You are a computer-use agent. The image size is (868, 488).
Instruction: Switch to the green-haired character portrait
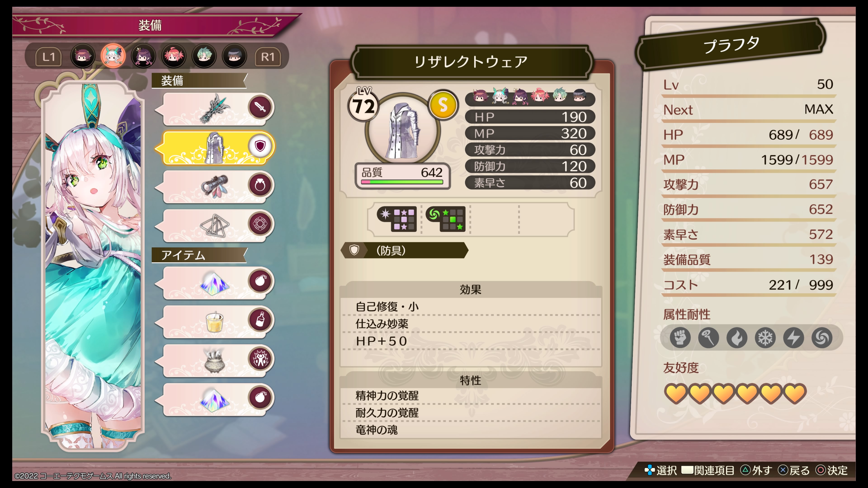click(204, 56)
